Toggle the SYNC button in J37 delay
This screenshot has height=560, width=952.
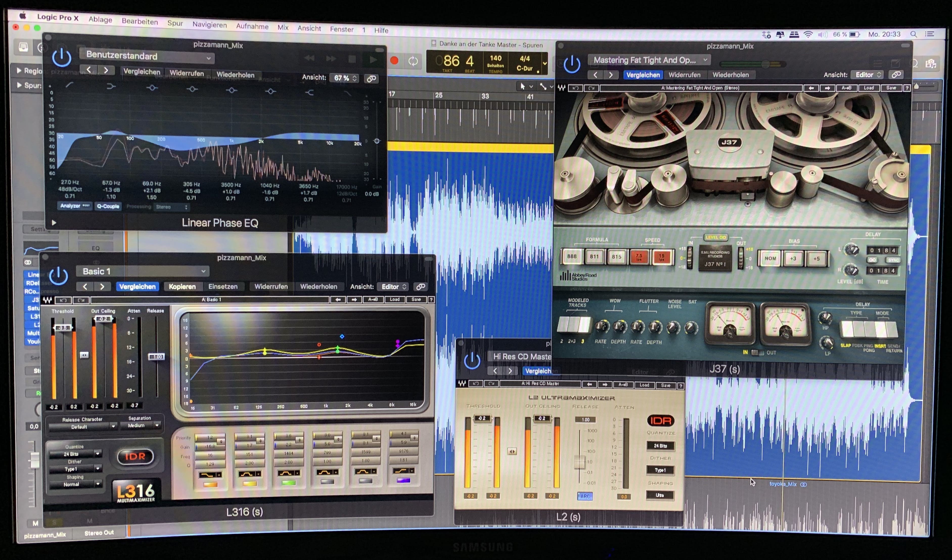tap(893, 260)
